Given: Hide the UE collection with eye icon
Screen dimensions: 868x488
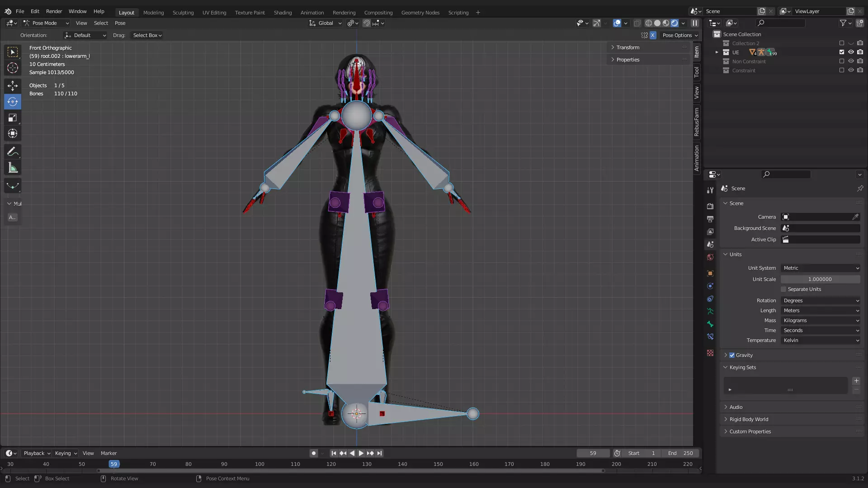Looking at the screenshot, I should point(851,52).
